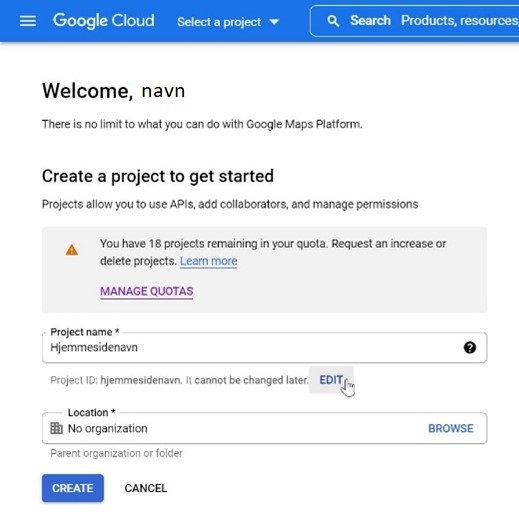Cancel project creation
The image size is (519, 520).
tap(146, 488)
